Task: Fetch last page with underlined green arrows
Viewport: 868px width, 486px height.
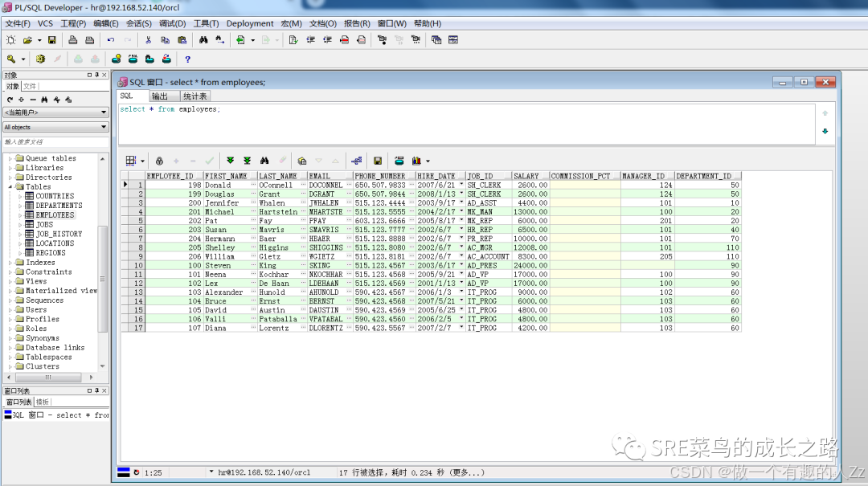Action: (x=248, y=161)
